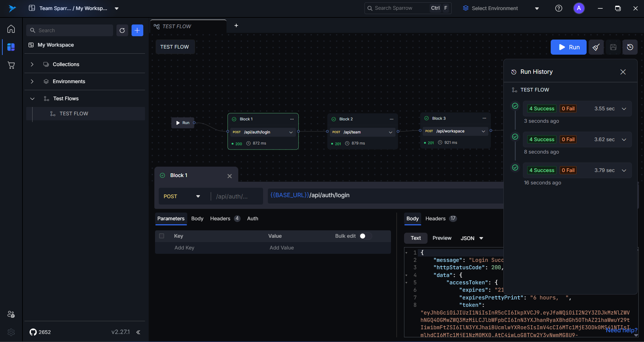644x342 pixels.
Task: Switch to the request Headers 4 tab
Action: pyautogui.click(x=225, y=219)
